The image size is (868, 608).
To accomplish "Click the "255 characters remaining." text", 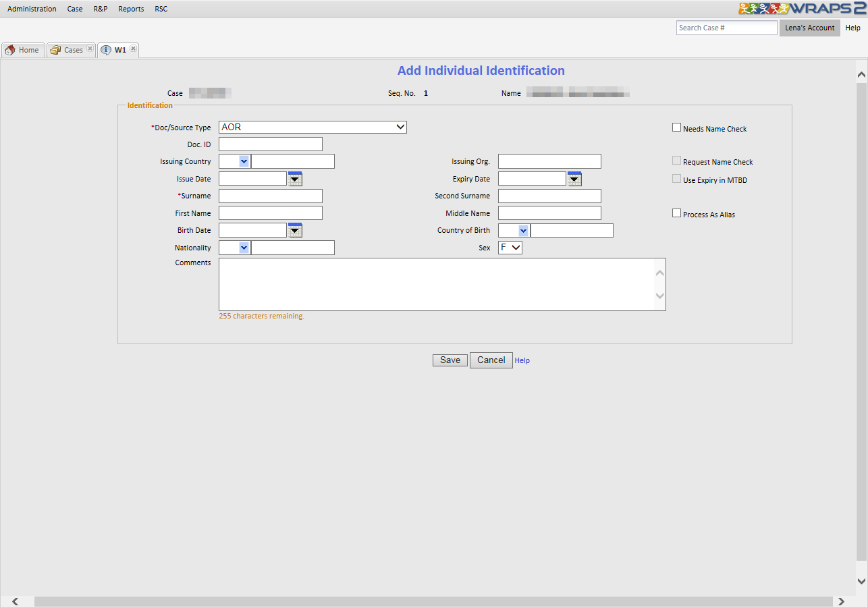I will click(x=262, y=316).
